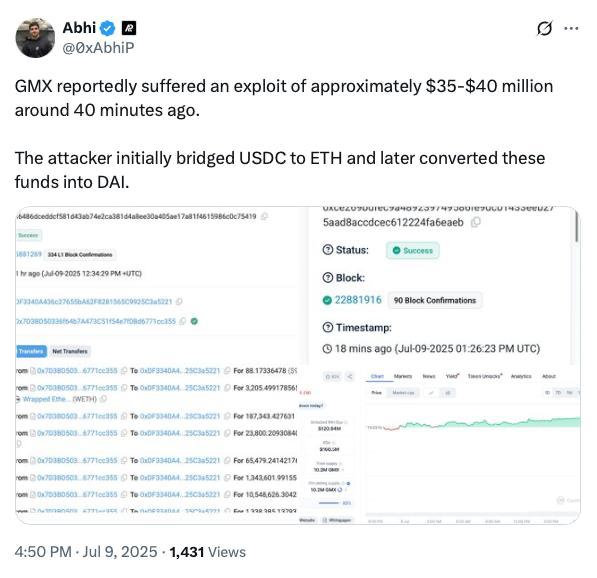Click the green Success status badge
This screenshot has height=578, width=597.
point(413,250)
